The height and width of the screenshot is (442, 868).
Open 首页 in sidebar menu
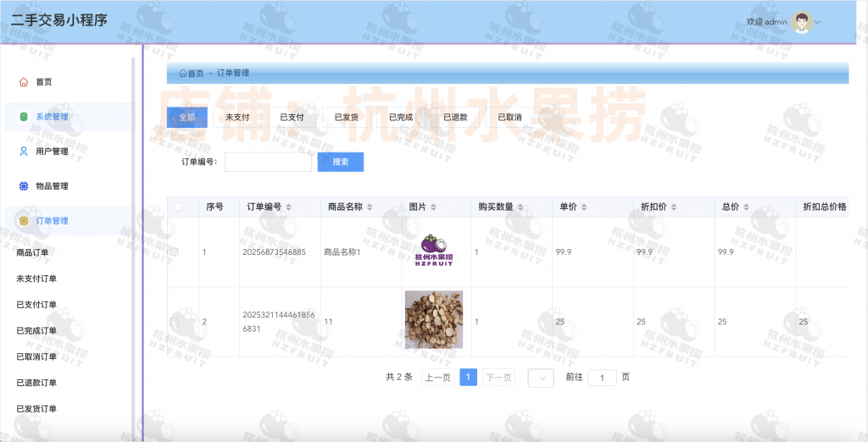click(70, 82)
